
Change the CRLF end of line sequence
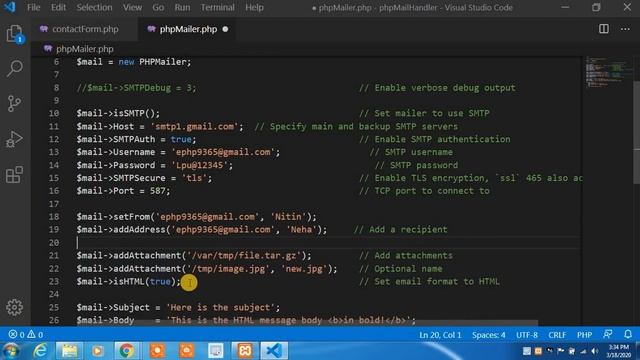557,335
